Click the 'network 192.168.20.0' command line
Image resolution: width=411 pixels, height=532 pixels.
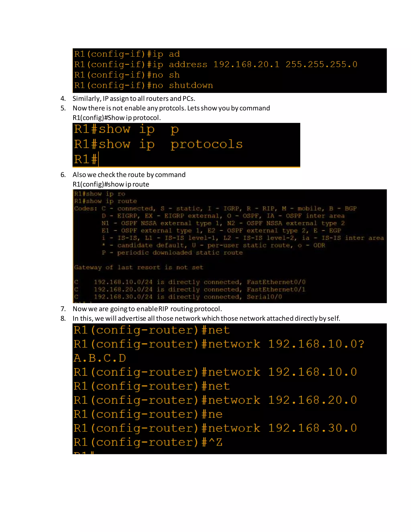click(215, 400)
